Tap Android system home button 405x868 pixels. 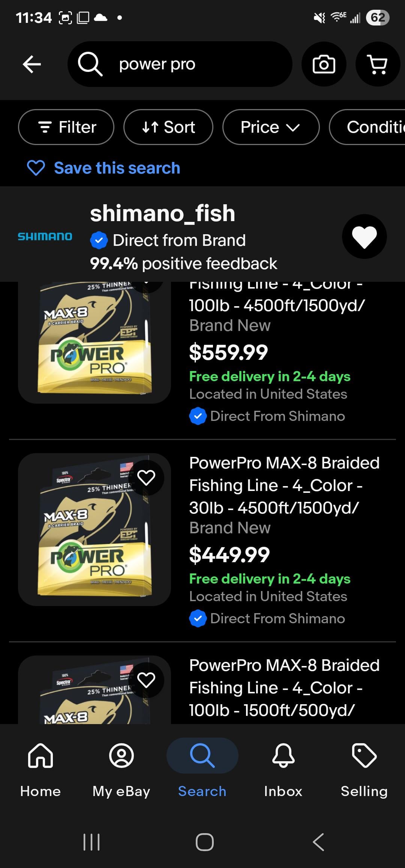[x=205, y=842]
